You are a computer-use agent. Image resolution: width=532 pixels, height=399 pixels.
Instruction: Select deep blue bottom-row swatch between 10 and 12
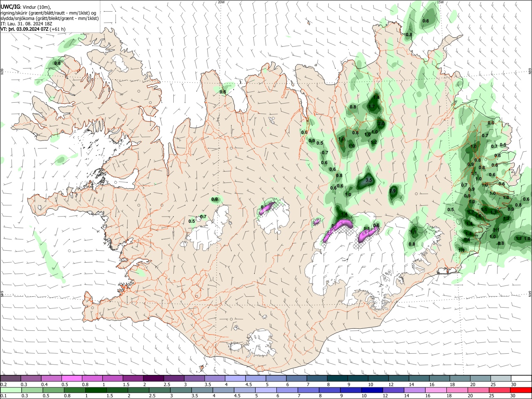[372, 390]
